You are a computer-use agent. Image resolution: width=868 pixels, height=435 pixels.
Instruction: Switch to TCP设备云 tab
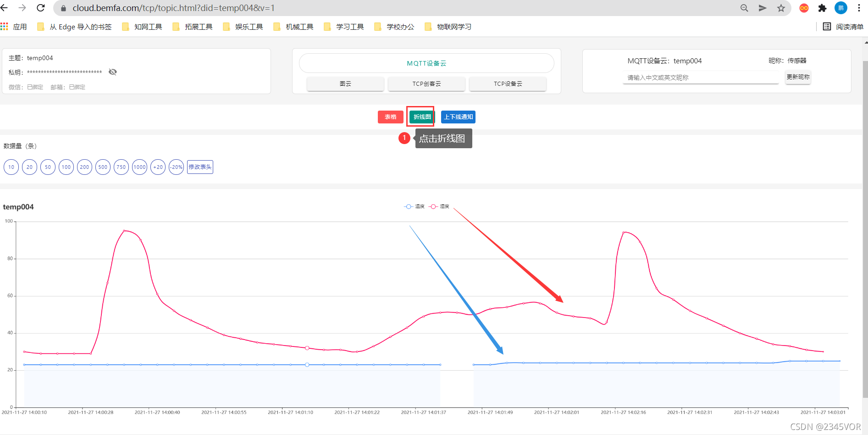pos(508,84)
